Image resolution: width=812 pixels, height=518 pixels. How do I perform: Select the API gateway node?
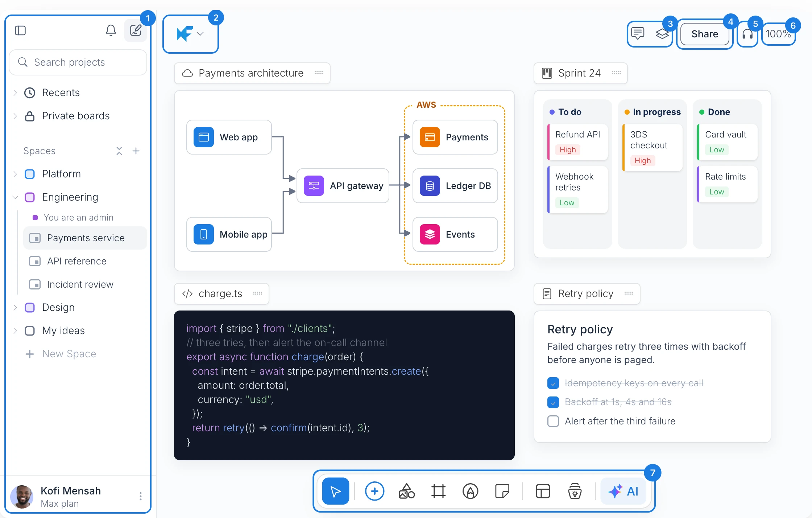[x=343, y=186]
